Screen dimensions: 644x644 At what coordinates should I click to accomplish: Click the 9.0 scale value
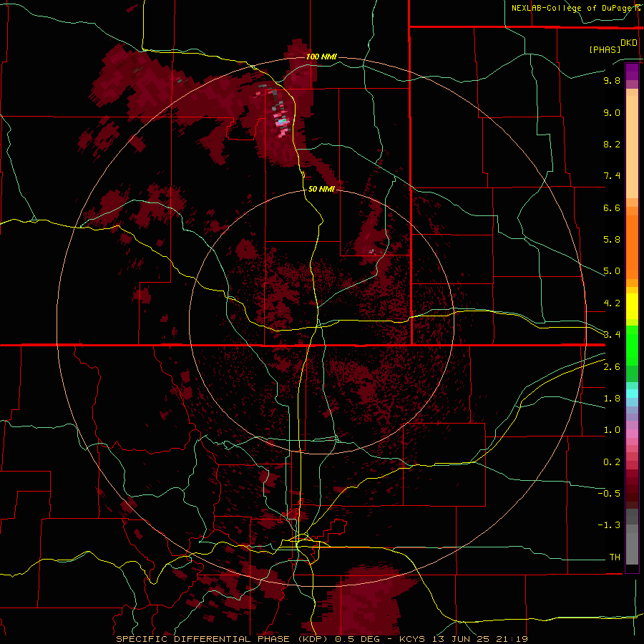[x=612, y=112]
